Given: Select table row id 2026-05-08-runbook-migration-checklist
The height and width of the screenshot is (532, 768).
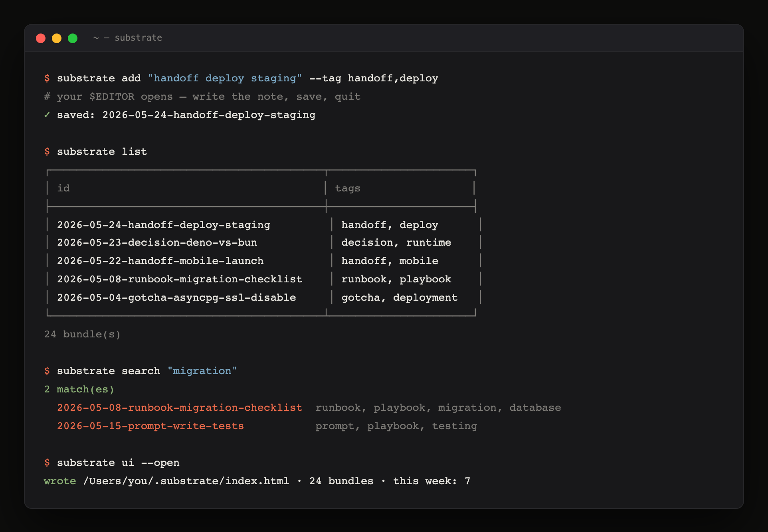Looking at the screenshot, I should 180,279.
